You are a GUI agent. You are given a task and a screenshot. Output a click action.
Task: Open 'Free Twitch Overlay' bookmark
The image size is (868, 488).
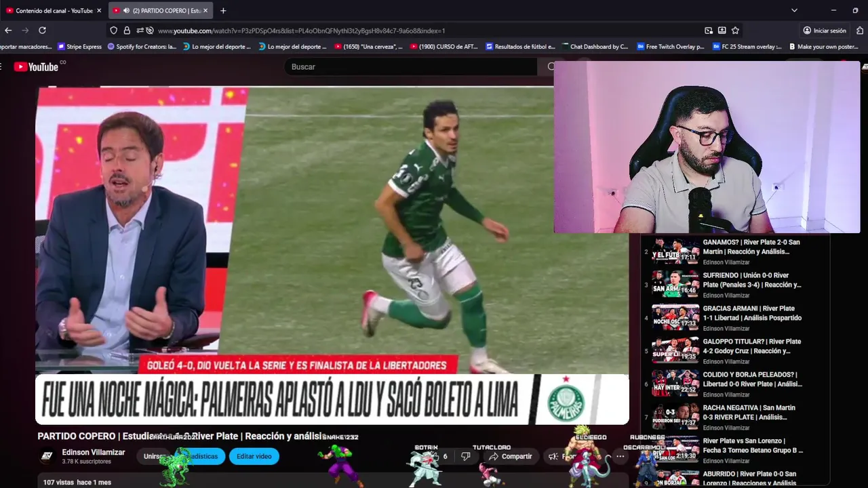point(671,47)
